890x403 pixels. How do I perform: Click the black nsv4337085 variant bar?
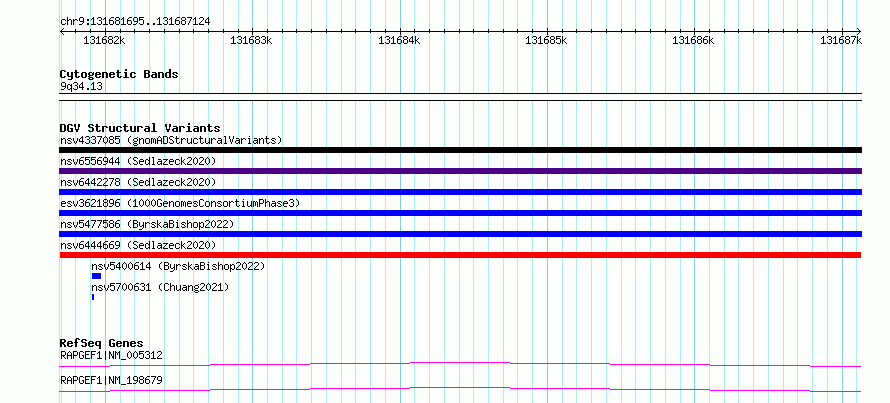tap(460, 150)
